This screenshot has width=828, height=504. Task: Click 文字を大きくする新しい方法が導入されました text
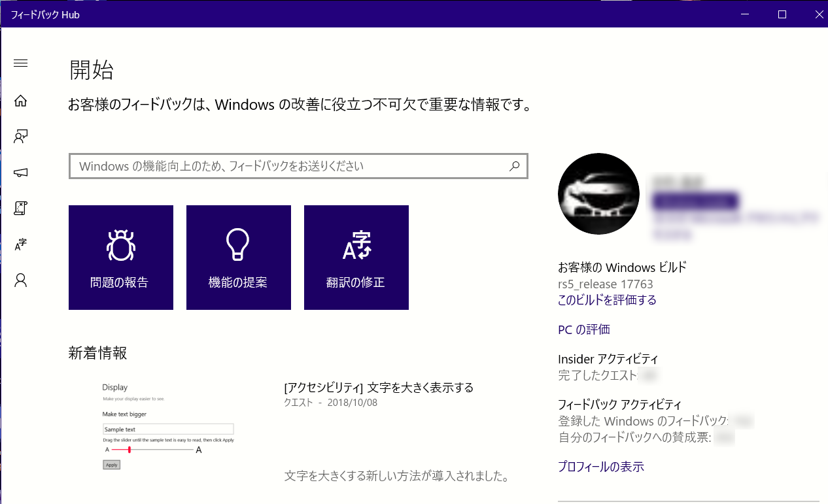point(397,476)
